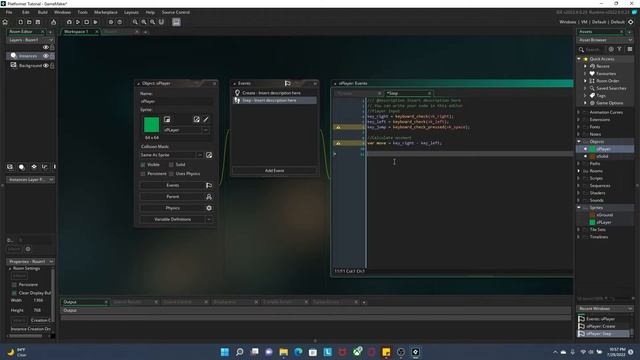Click the Asset Browser search options icon

pos(611,49)
